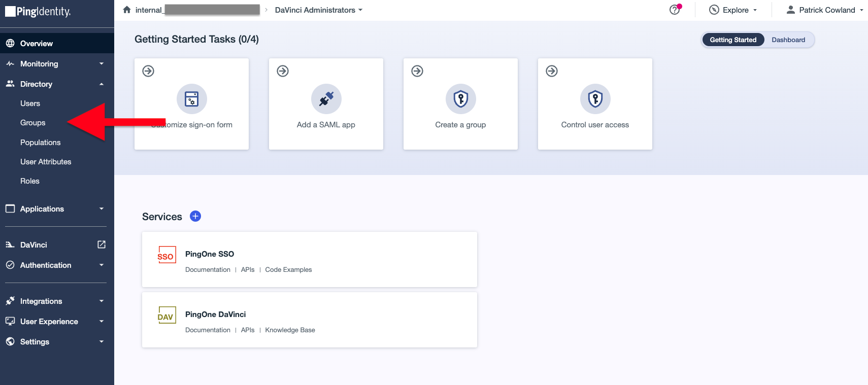Viewport: 868px width, 385px height.
Task: Click the Directory people icon
Action: point(10,84)
